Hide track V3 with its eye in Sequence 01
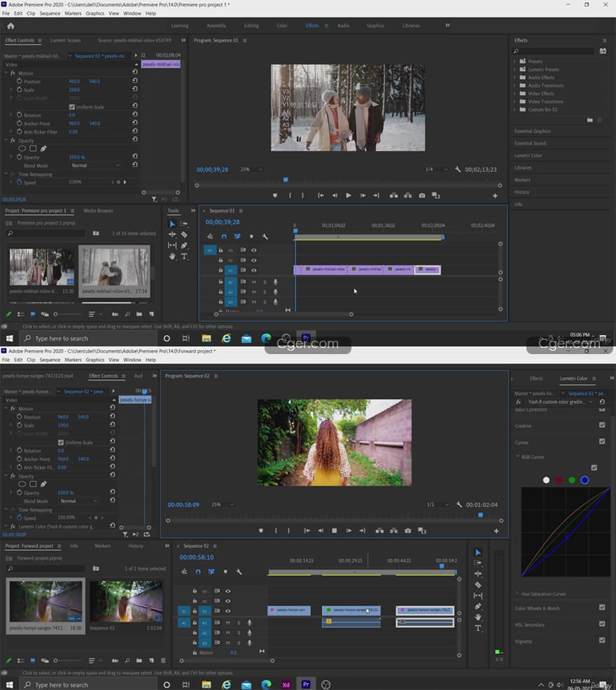Viewport: 616px width, 690px height. 253,250
